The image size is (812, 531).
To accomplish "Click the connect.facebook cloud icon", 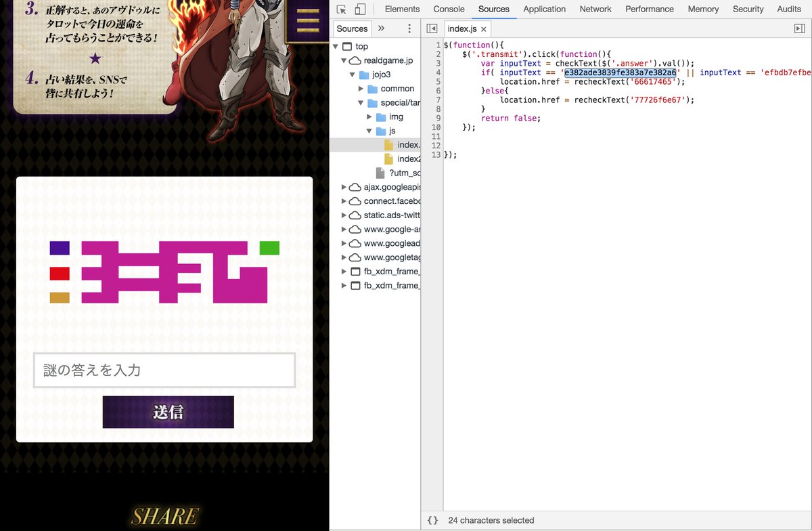I will (355, 201).
